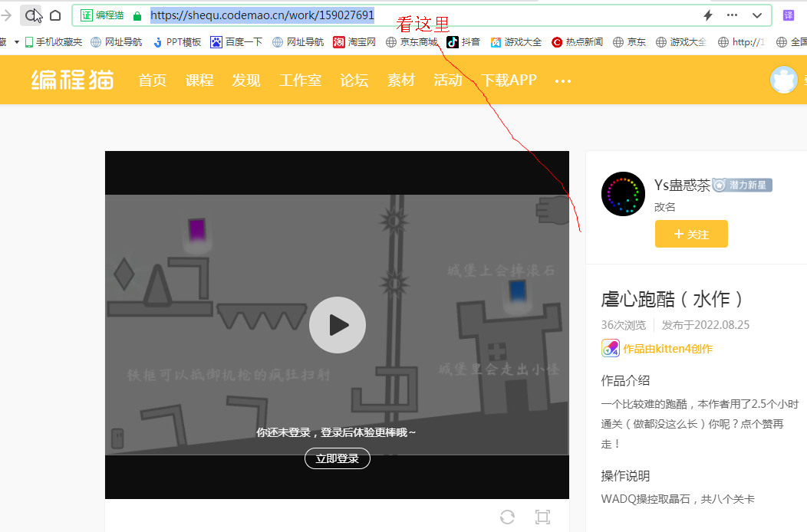Click the kitten4 editor icon
The width and height of the screenshot is (807, 532).
[x=611, y=348]
